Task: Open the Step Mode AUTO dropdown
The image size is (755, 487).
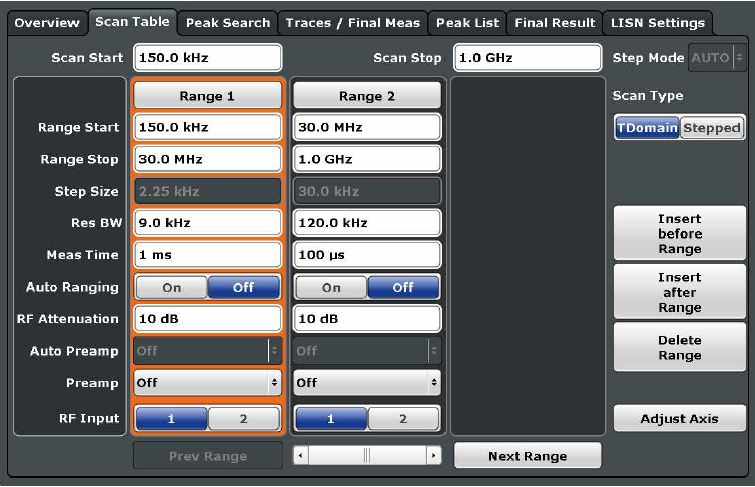Action: tap(718, 58)
